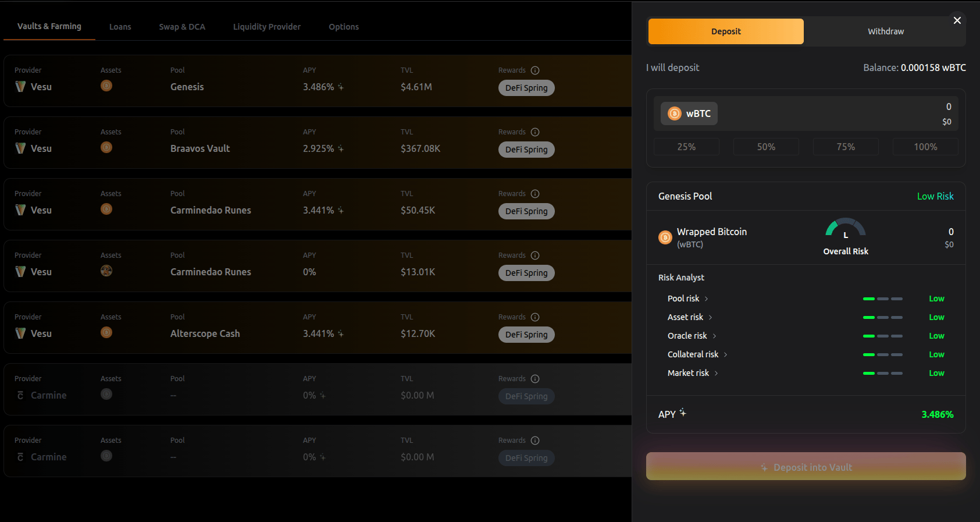Open the Vaults & Farming tab
Screen dimensions: 980x522
pyautogui.click(x=49, y=26)
